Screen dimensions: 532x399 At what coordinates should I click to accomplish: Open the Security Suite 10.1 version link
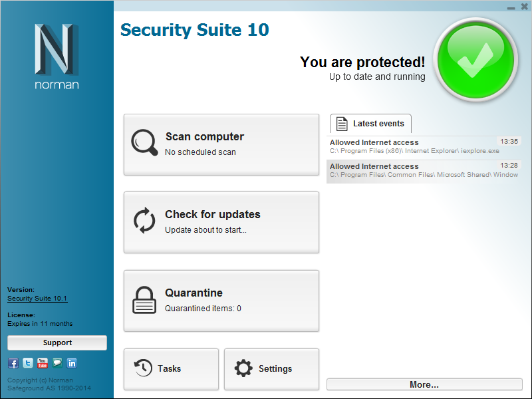tap(37, 299)
